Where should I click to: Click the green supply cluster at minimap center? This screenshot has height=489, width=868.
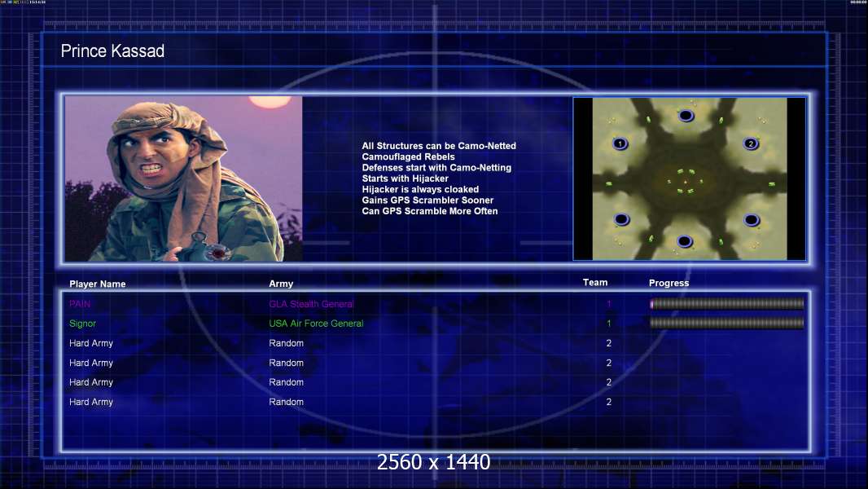pyautogui.click(x=686, y=182)
